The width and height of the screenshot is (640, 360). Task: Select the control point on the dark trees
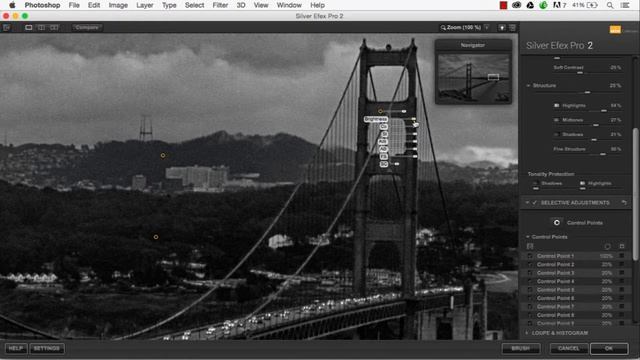tap(156, 237)
